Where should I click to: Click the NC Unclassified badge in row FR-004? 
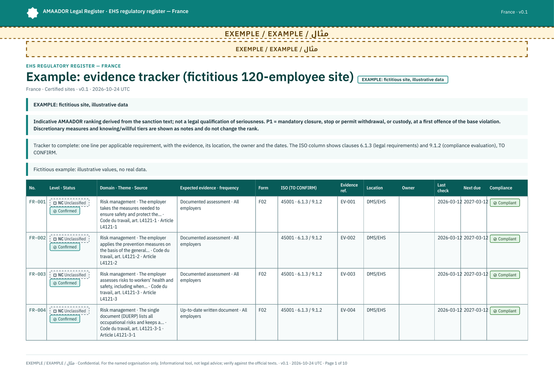(70, 311)
